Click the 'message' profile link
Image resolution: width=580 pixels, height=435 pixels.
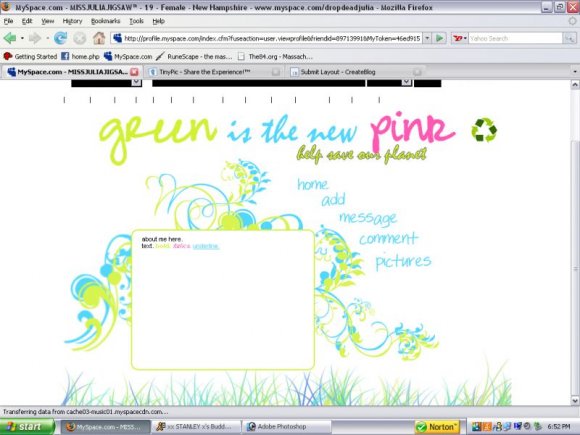(368, 218)
